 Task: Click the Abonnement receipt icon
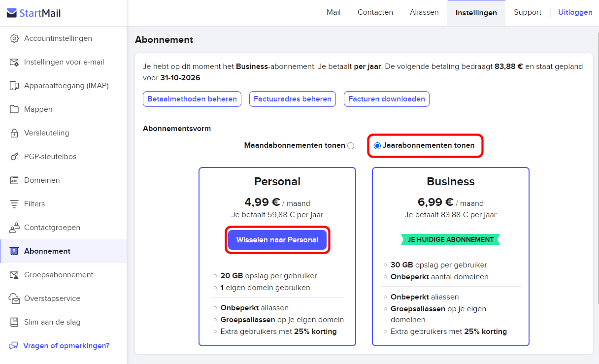coord(14,251)
